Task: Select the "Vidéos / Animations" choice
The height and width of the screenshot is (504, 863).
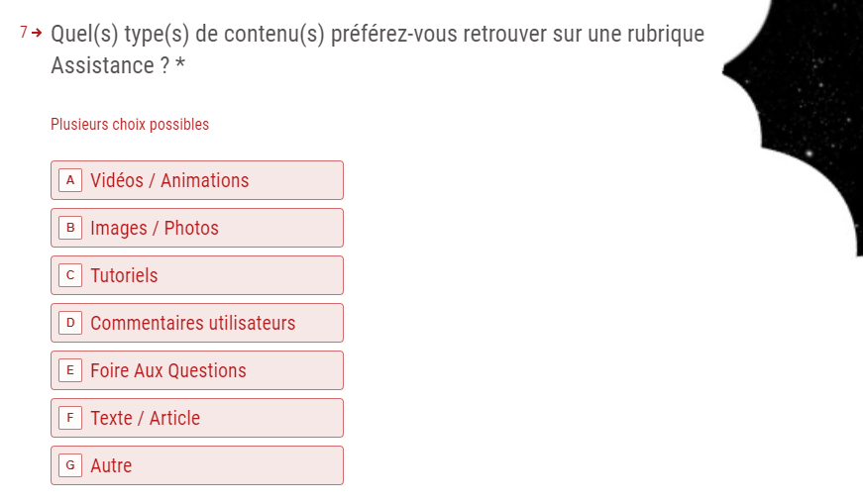Action: [196, 180]
